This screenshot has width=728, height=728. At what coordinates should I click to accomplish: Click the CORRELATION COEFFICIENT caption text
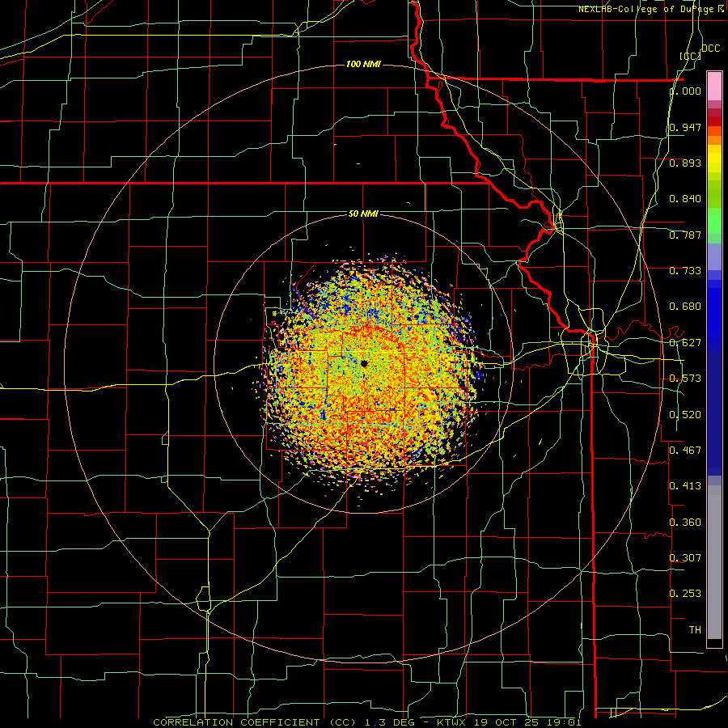point(236,722)
